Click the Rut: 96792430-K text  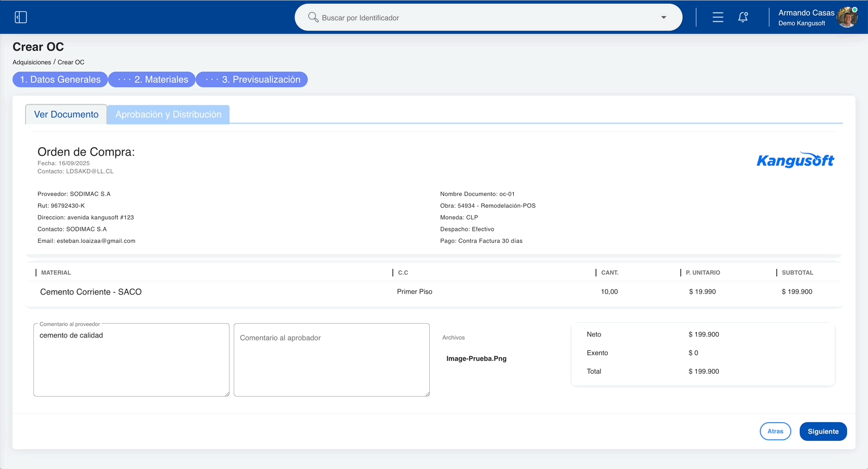[x=61, y=206]
